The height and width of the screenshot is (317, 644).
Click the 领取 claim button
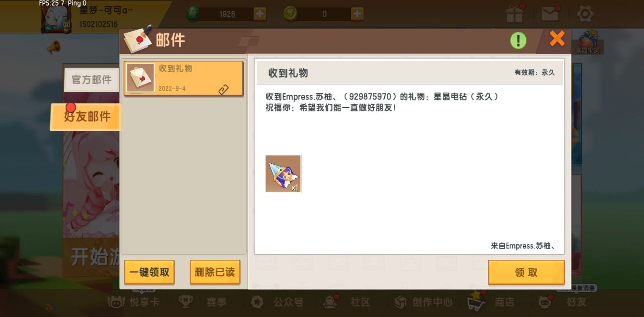526,273
